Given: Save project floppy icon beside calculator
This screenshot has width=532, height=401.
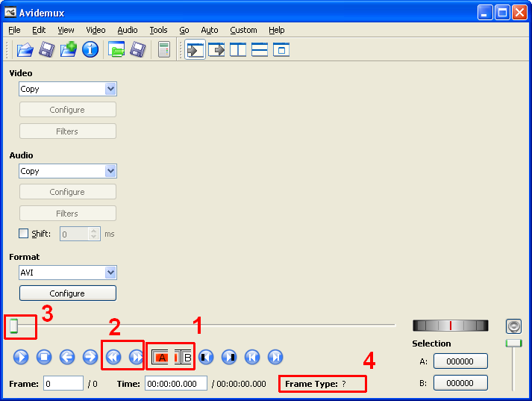Looking at the screenshot, I should pyautogui.click(x=138, y=49).
